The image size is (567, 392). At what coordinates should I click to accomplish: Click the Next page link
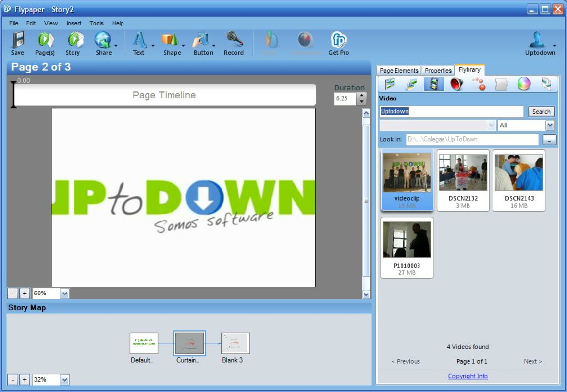pyautogui.click(x=533, y=361)
